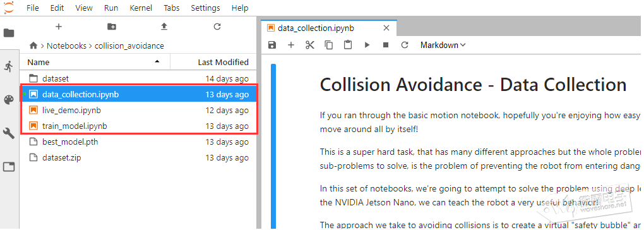Image resolution: width=644 pixels, height=230 pixels.
Task: Click the New Launcher plus icon
Action: (x=58, y=27)
